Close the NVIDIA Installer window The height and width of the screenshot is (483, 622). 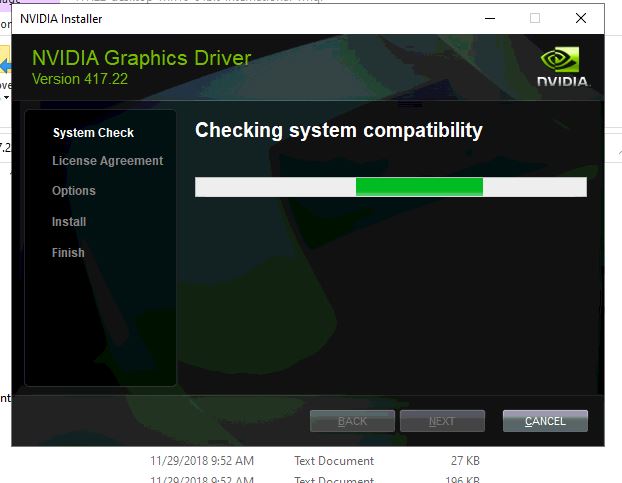click(x=581, y=18)
